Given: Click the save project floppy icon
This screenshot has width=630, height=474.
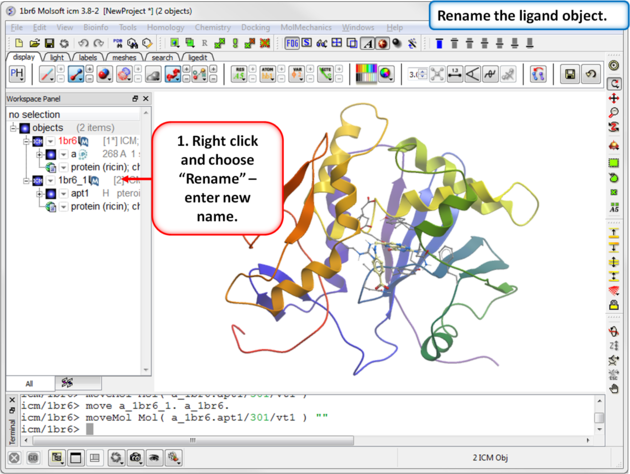Looking at the screenshot, I should point(49,44).
